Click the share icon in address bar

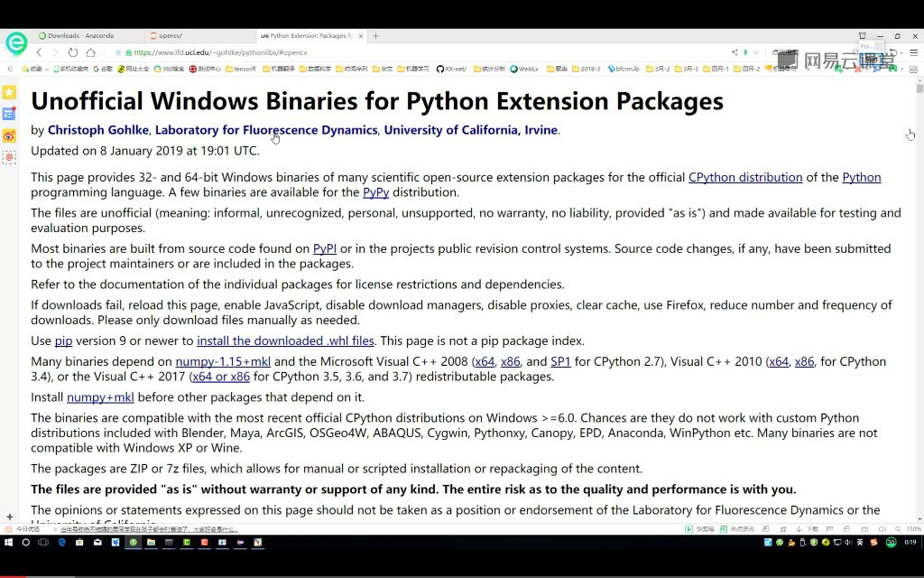pyautogui.click(x=735, y=52)
